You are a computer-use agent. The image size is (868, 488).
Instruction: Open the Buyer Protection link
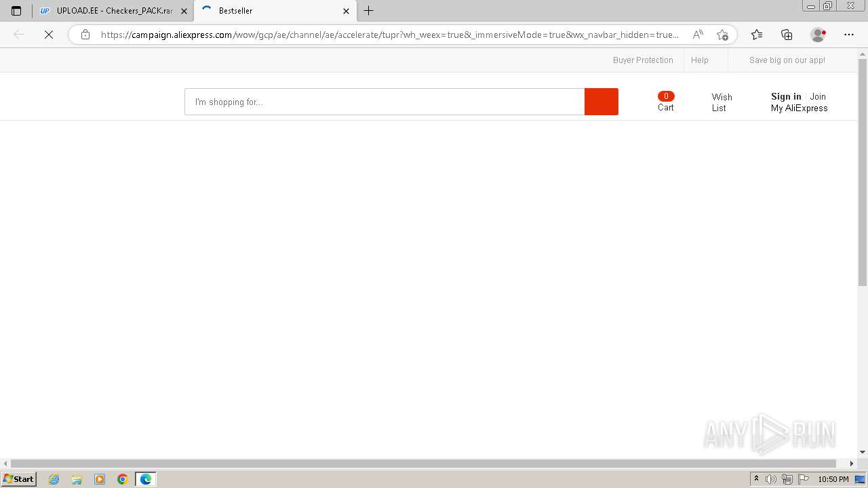[643, 60]
